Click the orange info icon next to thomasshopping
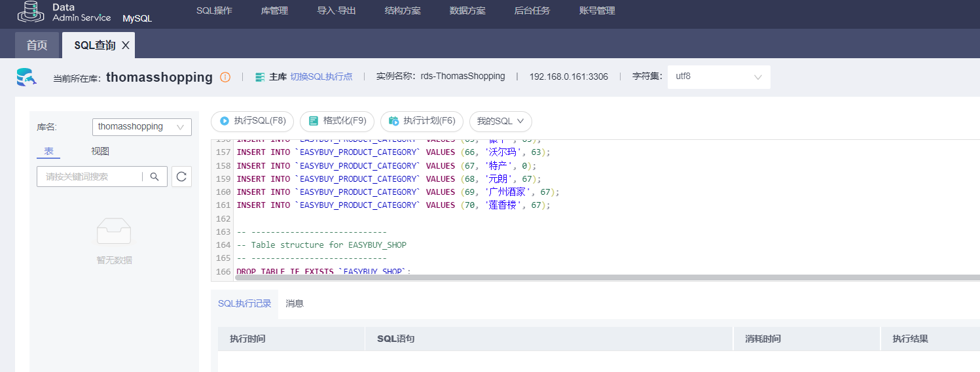980x372 pixels. pyautogui.click(x=225, y=77)
